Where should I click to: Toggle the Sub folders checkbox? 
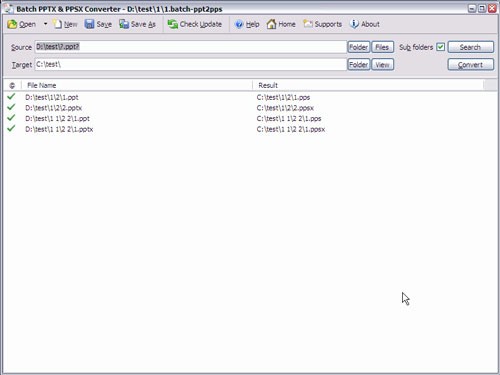pyautogui.click(x=440, y=47)
